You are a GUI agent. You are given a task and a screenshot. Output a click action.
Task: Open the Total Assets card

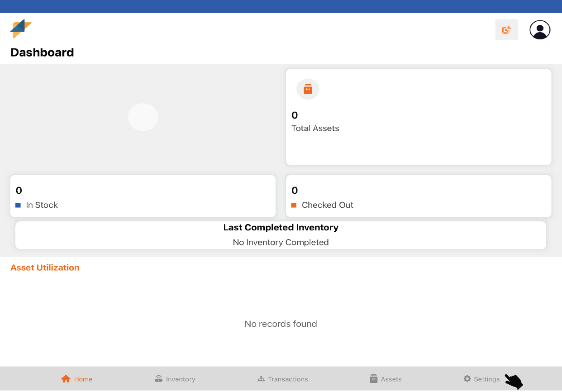click(x=419, y=117)
